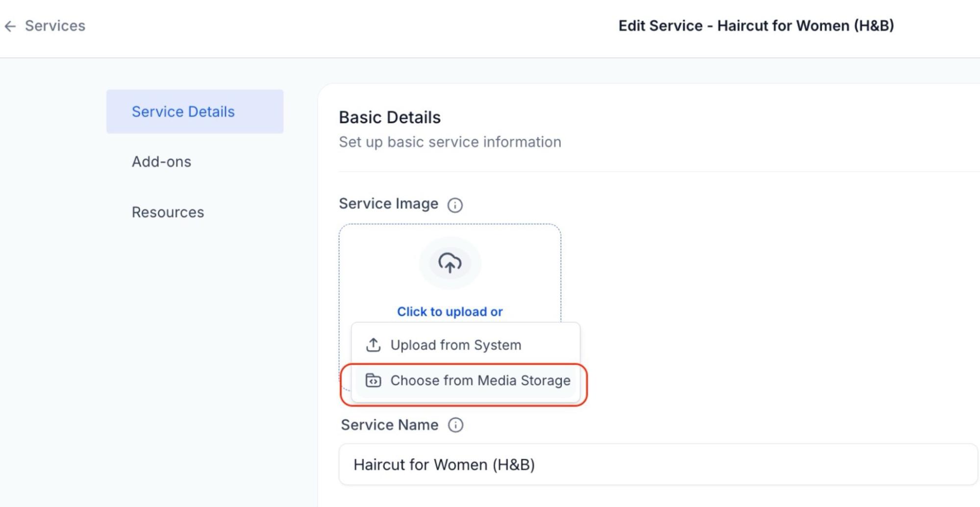This screenshot has width=980, height=507.
Task: Focus the Service Name input field
Action: [x=657, y=464]
